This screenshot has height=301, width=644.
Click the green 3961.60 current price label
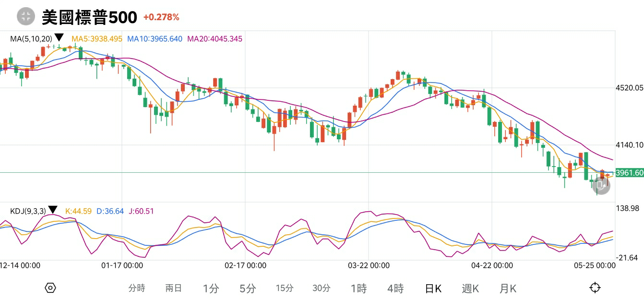point(629,173)
